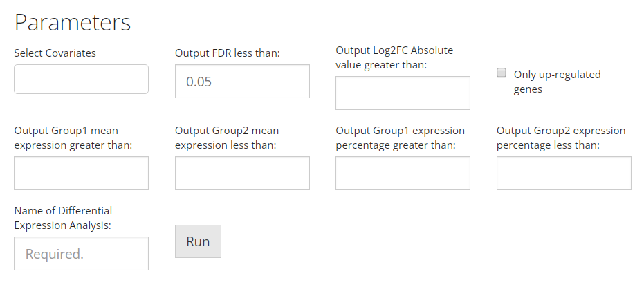Viewport: 644px width, 296px height.
Task: Focus the Group2 expression percentage input box
Action: pos(564,173)
